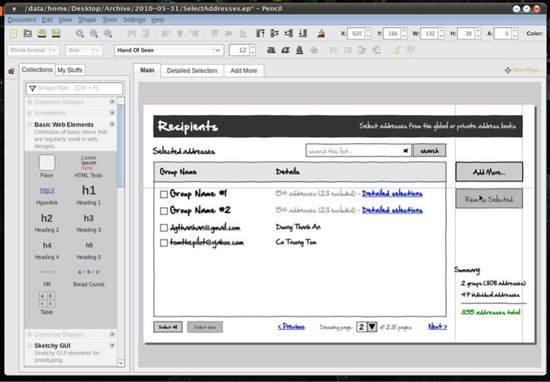Click the Remove Selected button in mockup

489,199
